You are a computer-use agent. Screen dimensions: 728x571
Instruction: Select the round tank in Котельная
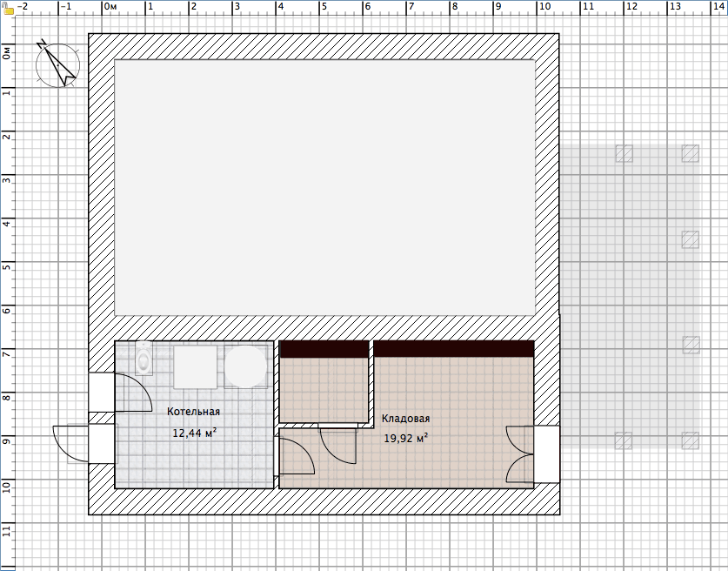point(245,366)
